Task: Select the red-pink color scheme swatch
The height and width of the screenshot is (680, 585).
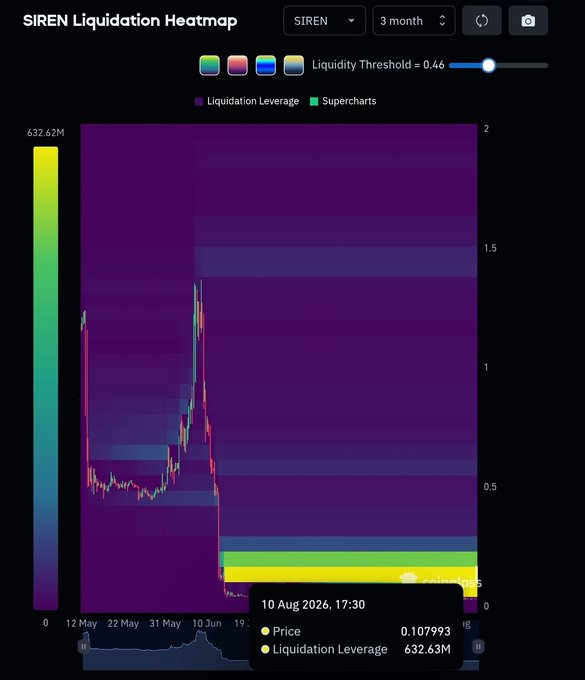Action: [238, 65]
